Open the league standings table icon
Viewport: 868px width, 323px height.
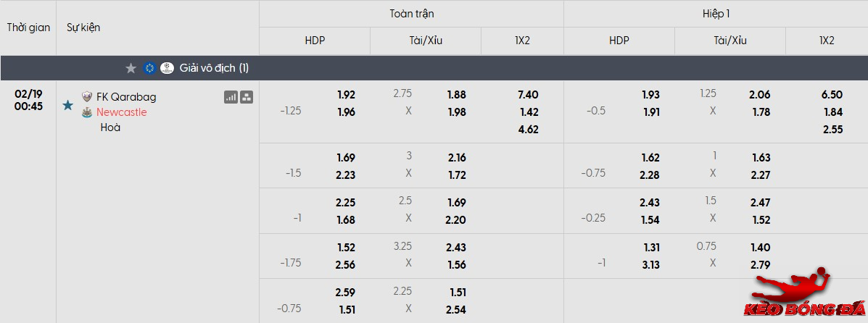247,97
